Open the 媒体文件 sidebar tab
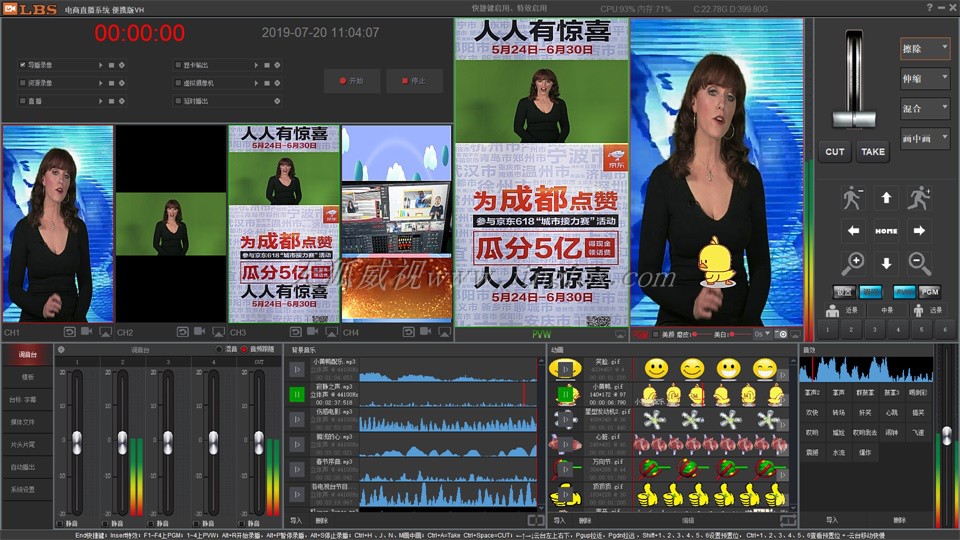 pos(28,422)
